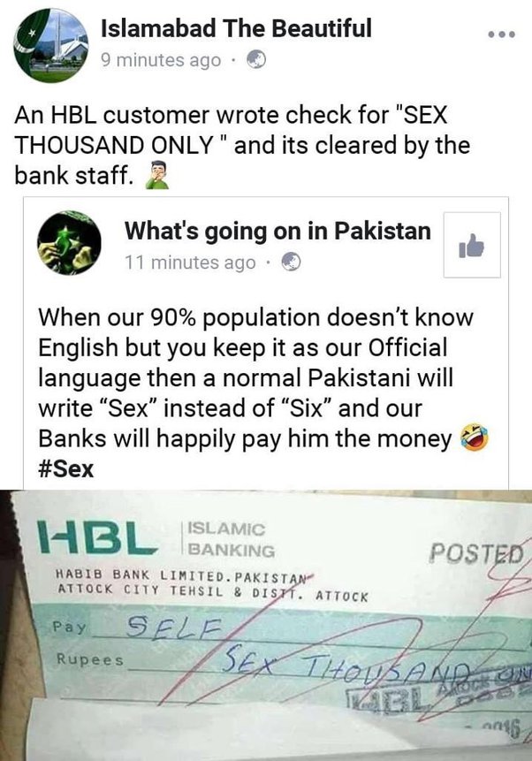
Task: Like the What's going on in Pakistan page
Action: [x=472, y=245]
